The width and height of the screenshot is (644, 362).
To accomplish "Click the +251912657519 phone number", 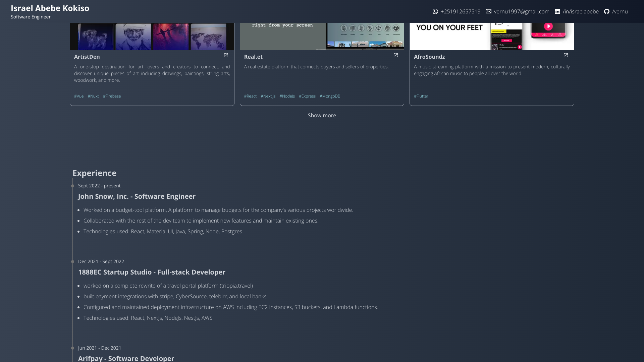I will point(461,11).
